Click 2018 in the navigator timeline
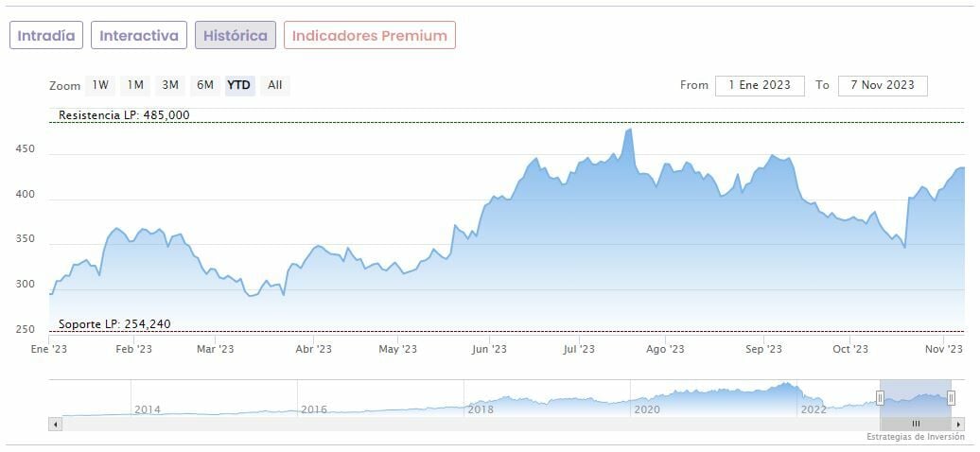 [480, 409]
